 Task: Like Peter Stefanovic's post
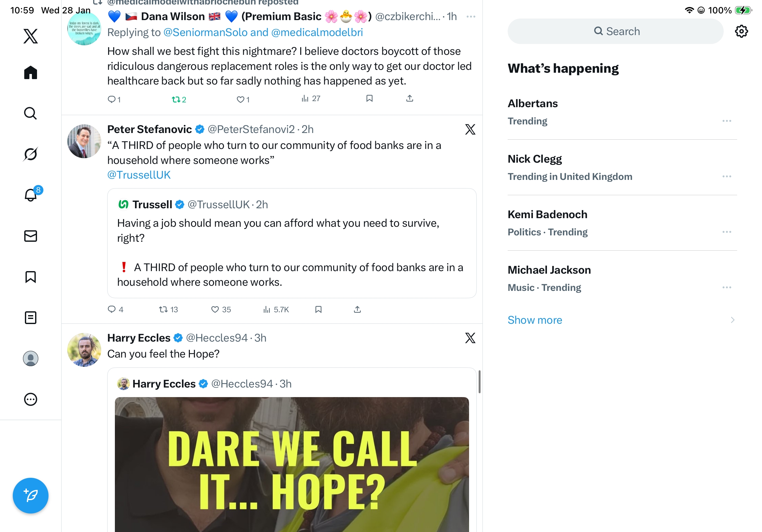tap(215, 309)
